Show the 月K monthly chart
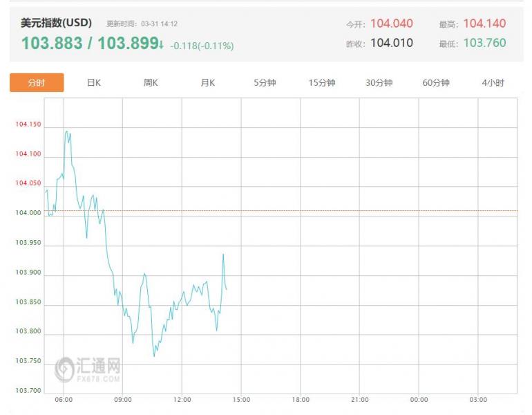 click(208, 83)
